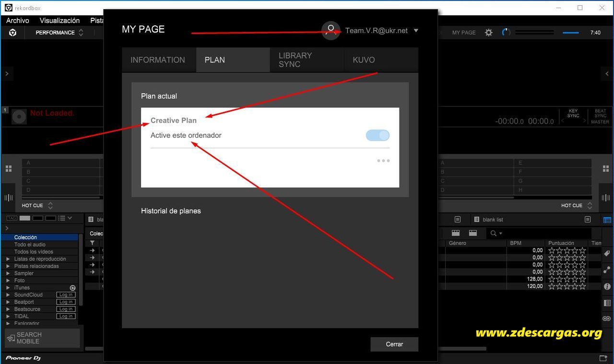Select Todos los vídeos in the tree
This screenshot has height=364, width=614.
39,252
